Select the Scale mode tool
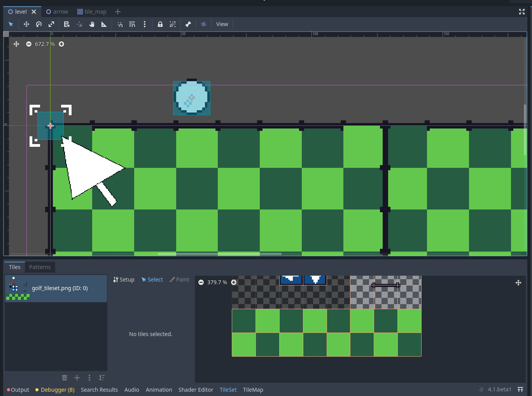The image size is (532, 396). click(x=51, y=24)
